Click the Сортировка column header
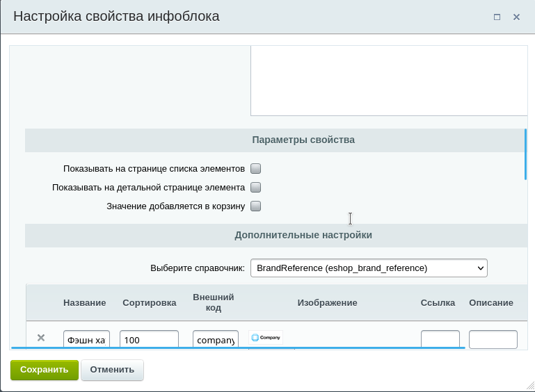The image size is (535, 392). [150, 303]
